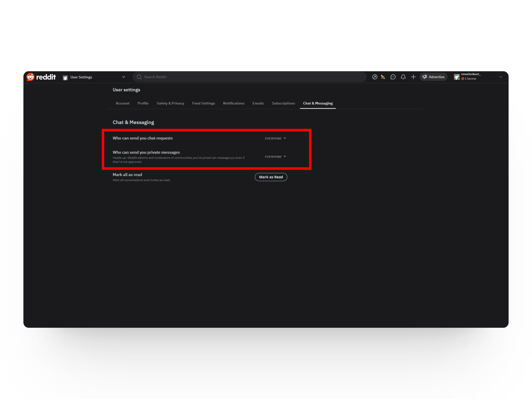Open the Safety & Privacy tab

170,103
